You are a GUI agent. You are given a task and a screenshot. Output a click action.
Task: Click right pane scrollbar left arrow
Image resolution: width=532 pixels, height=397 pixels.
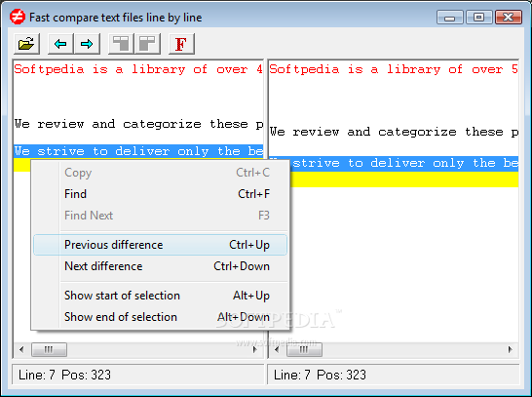click(277, 349)
